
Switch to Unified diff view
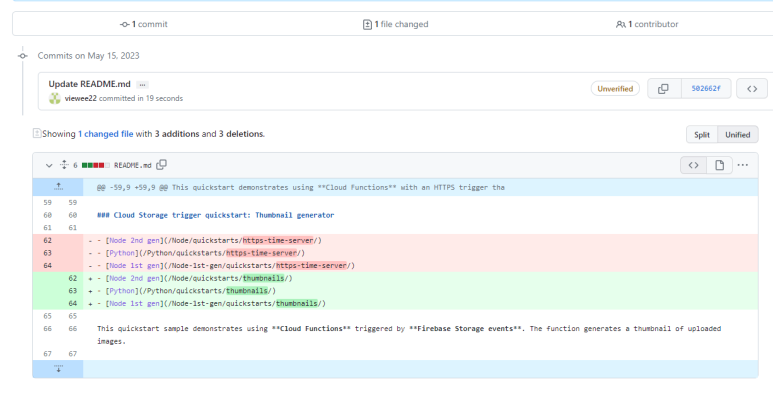(738, 135)
